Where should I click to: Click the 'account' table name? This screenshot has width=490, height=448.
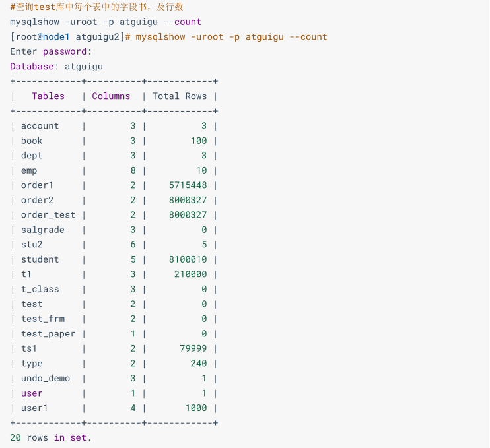click(x=40, y=126)
